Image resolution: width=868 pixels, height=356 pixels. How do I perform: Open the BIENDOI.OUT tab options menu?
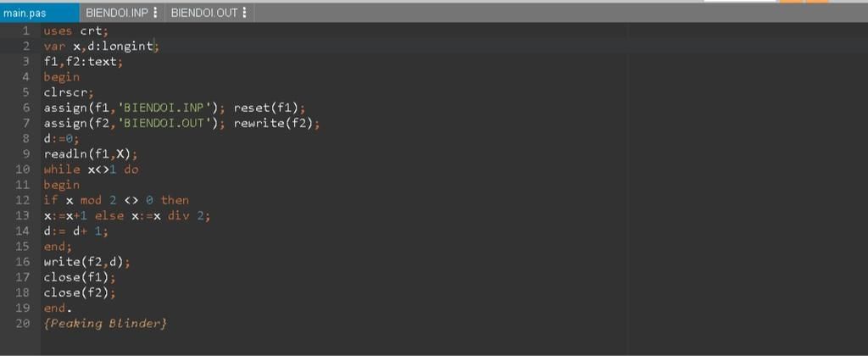point(244,13)
